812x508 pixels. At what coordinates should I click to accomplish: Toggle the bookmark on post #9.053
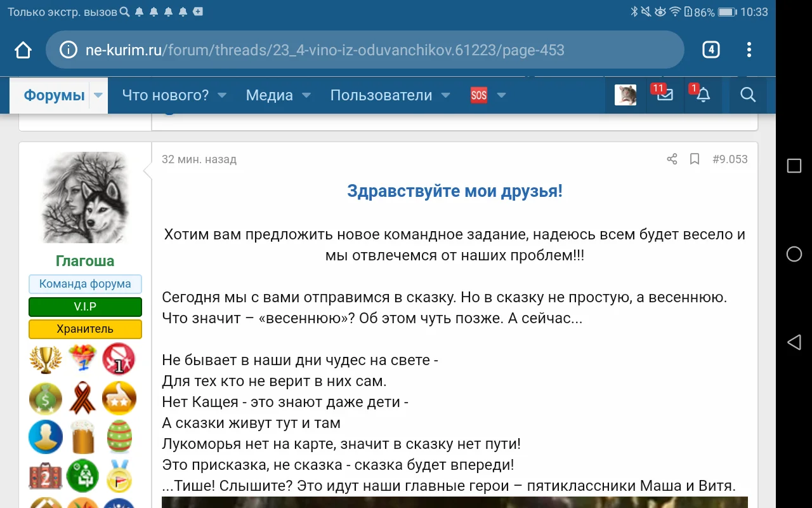coord(694,159)
